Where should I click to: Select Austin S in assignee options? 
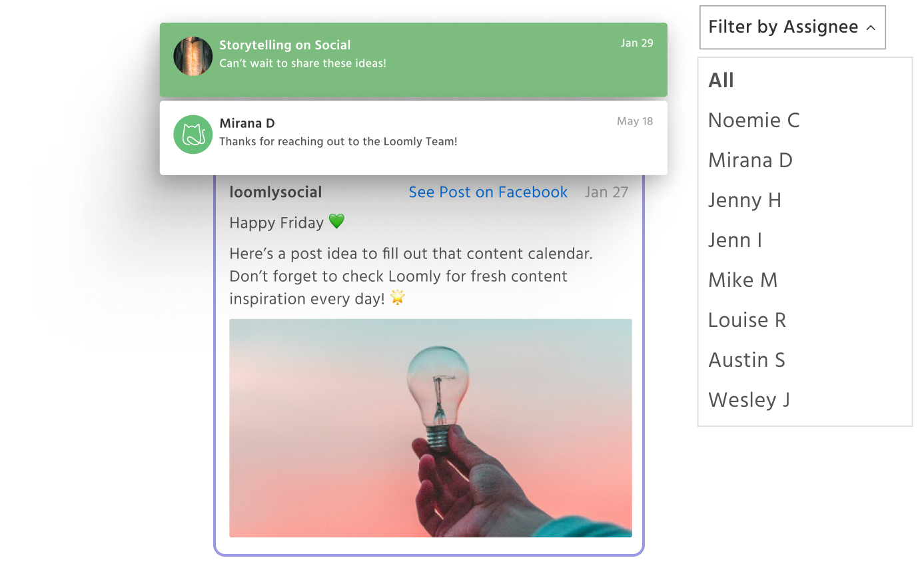(x=747, y=360)
